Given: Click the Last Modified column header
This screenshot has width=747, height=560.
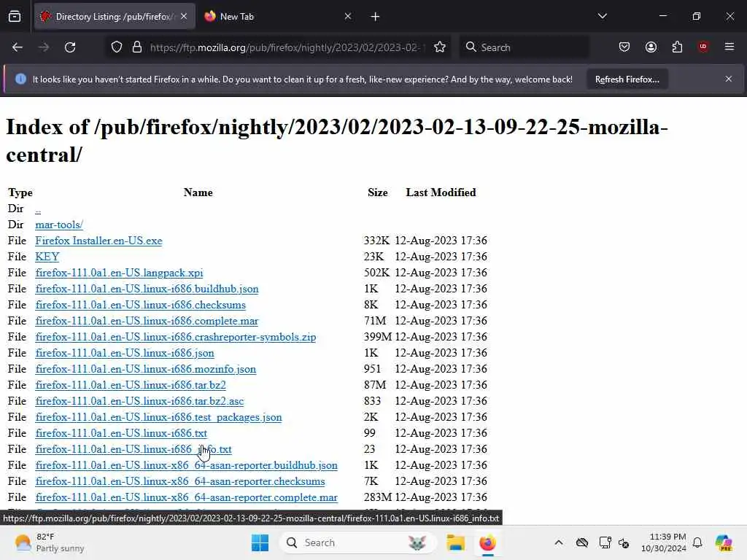Looking at the screenshot, I should pos(441,192).
